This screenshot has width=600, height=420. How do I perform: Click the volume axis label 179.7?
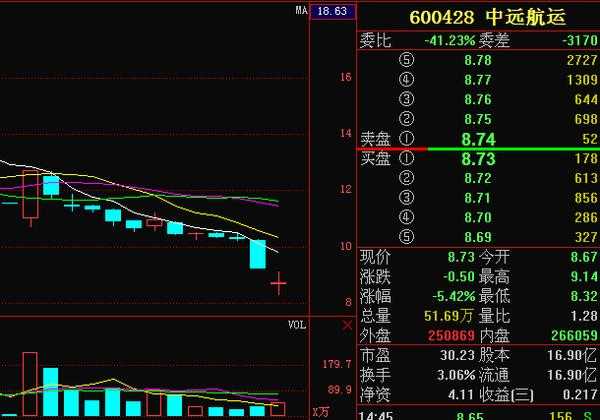[336, 364]
